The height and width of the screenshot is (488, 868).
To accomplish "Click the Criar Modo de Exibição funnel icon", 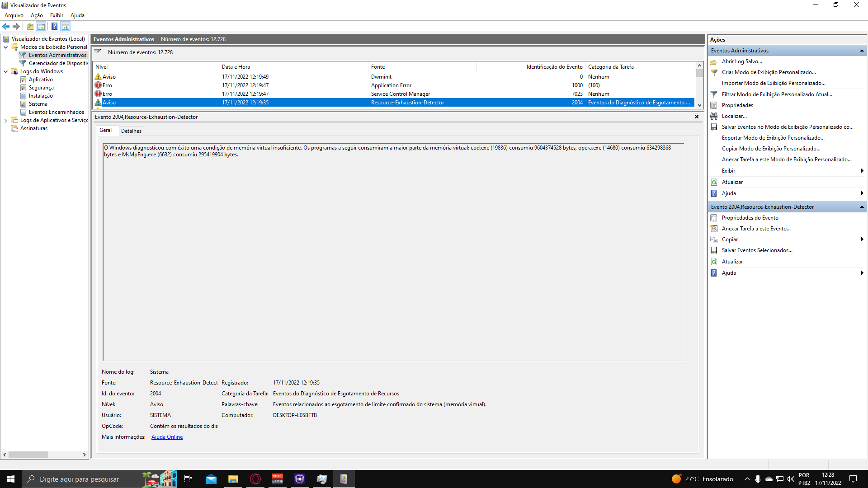I will pos(714,72).
